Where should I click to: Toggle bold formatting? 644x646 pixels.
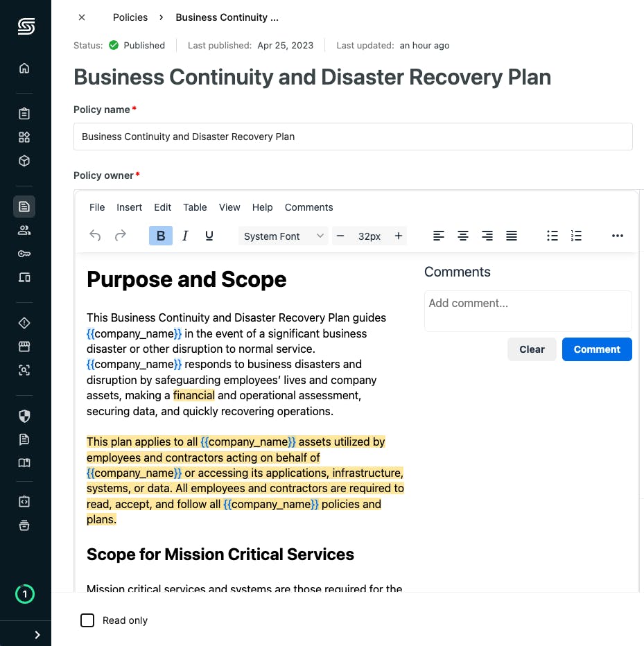(161, 236)
